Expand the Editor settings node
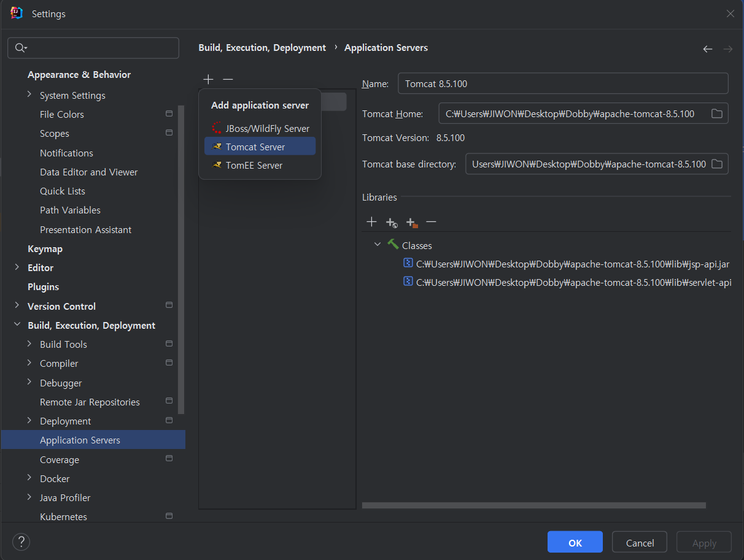The image size is (744, 560). point(17,267)
